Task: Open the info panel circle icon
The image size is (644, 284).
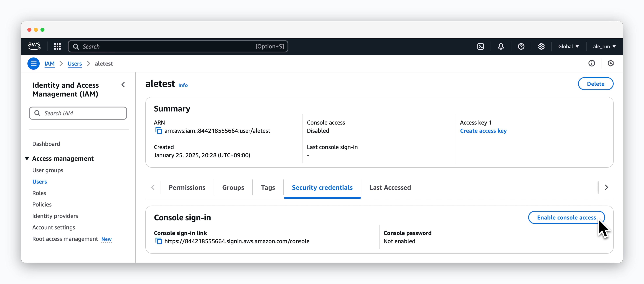Action: pos(592,63)
